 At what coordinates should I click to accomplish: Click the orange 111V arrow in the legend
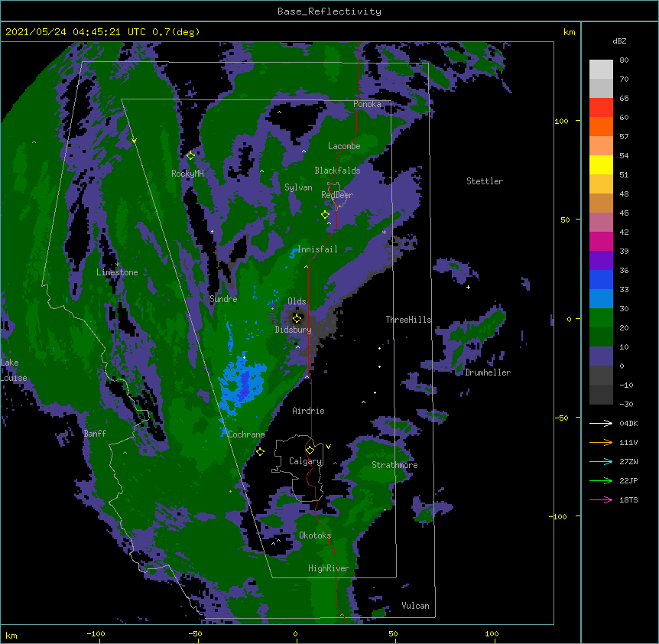601,442
